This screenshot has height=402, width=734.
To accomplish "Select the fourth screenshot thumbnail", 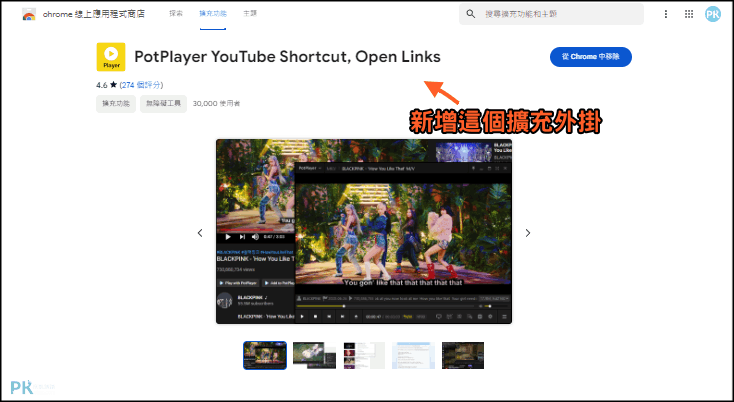I will click(413, 355).
